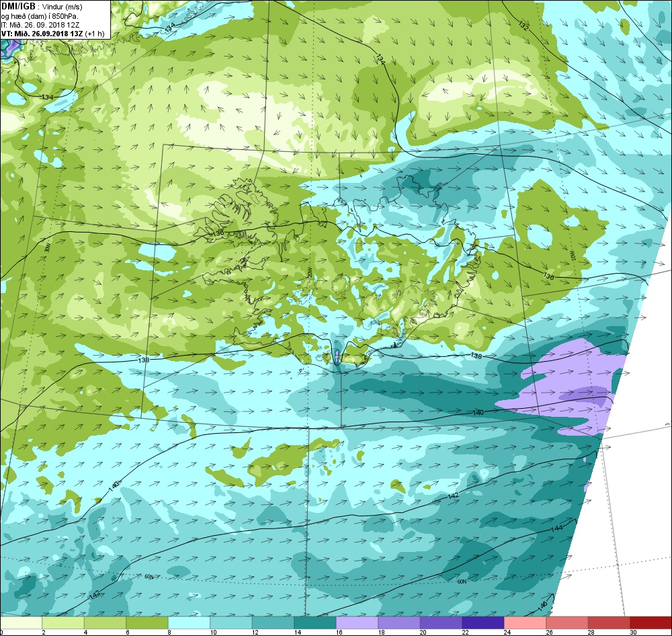Select the 10W longitude label
672x636 pixels.
571,256
